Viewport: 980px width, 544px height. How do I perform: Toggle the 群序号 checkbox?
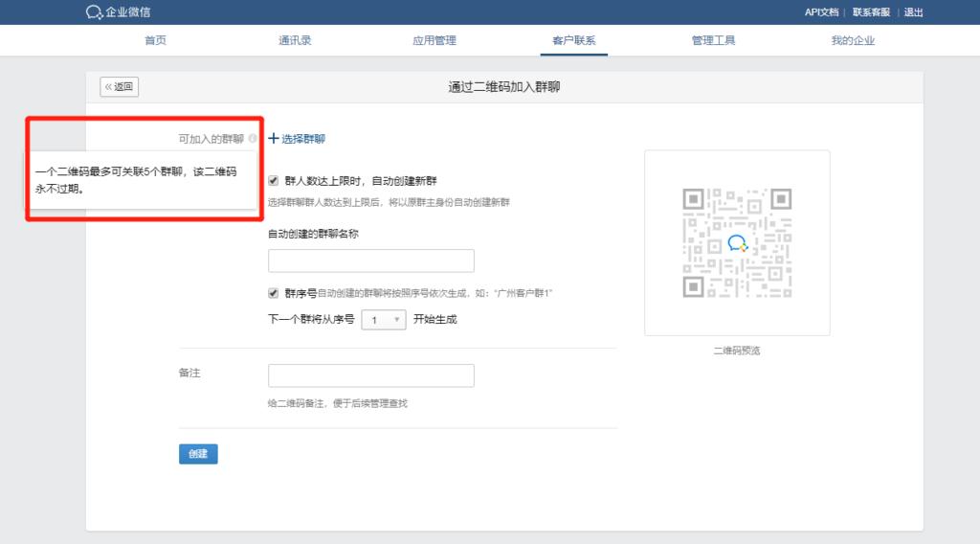pos(274,293)
